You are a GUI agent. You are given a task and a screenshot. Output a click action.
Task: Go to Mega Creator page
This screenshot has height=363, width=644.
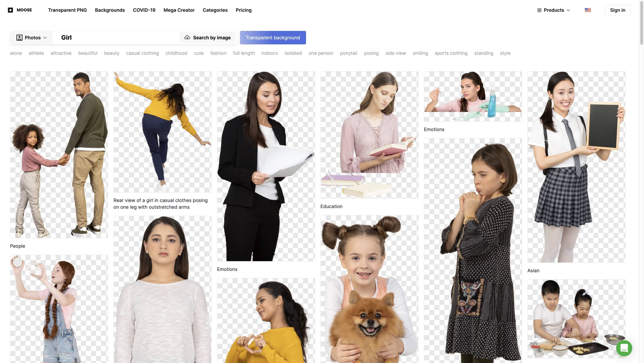179,10
